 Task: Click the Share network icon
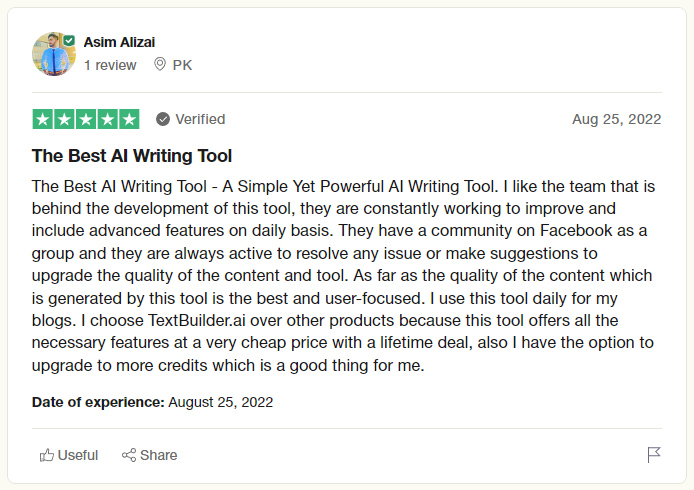(x=129, y=455)
